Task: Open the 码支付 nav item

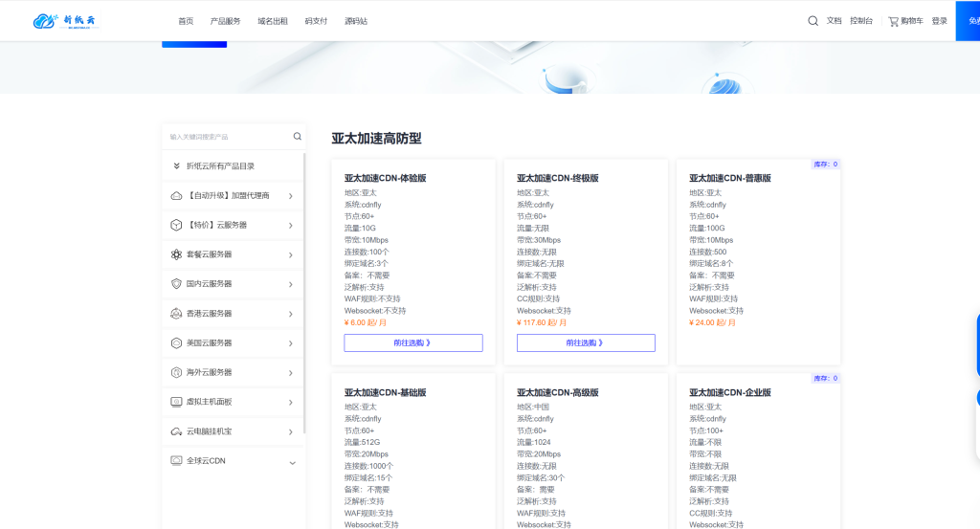Action: click(x=316, y=21)
